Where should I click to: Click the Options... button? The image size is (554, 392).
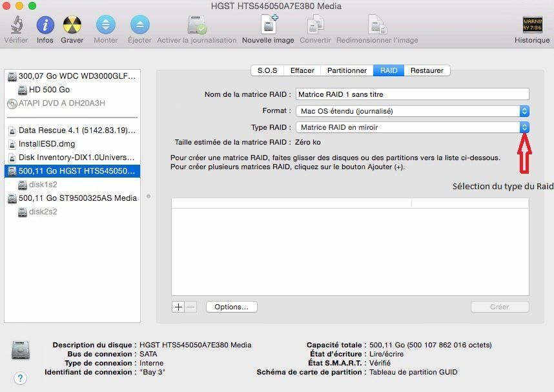231,307
